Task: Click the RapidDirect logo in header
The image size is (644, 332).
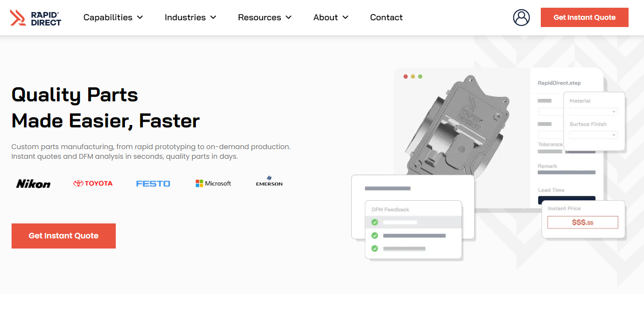Action: click(36, 17)
